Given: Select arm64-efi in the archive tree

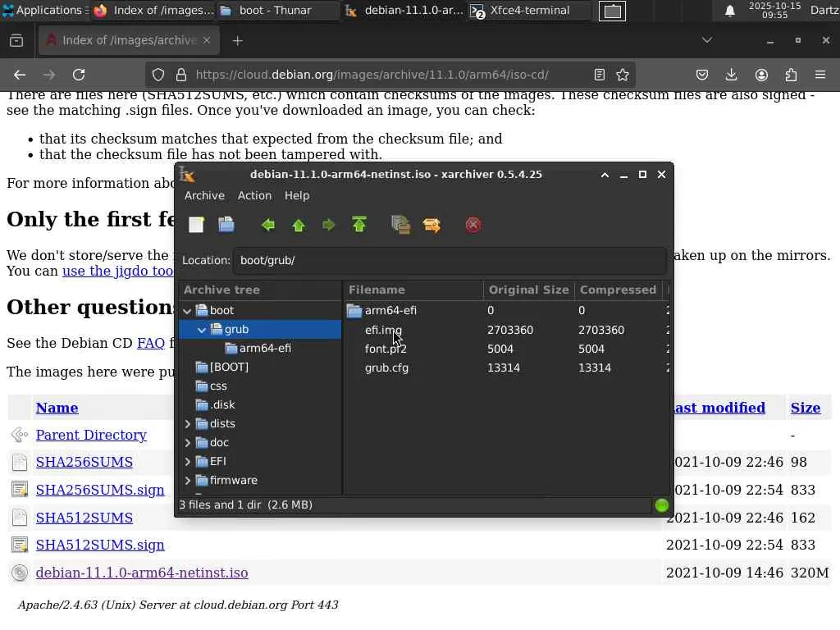Looking at the screenshot, I should 265,348.
